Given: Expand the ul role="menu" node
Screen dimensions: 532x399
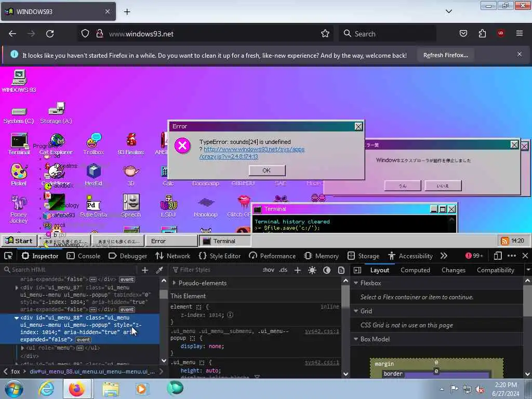Looking at the screenshot, I should coord(22,348).
